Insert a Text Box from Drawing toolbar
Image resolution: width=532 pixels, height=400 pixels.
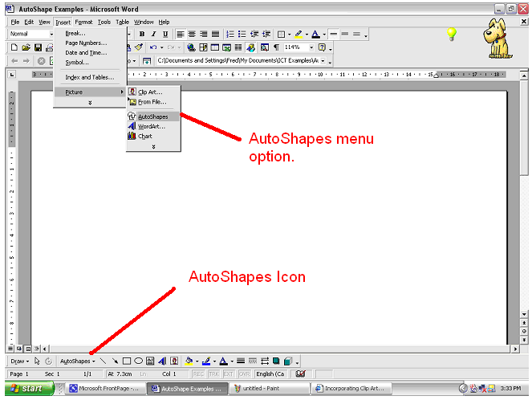coord(150,361)
